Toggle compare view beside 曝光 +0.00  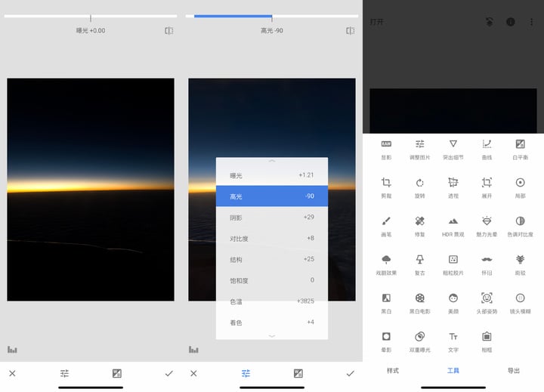[168, 31]
